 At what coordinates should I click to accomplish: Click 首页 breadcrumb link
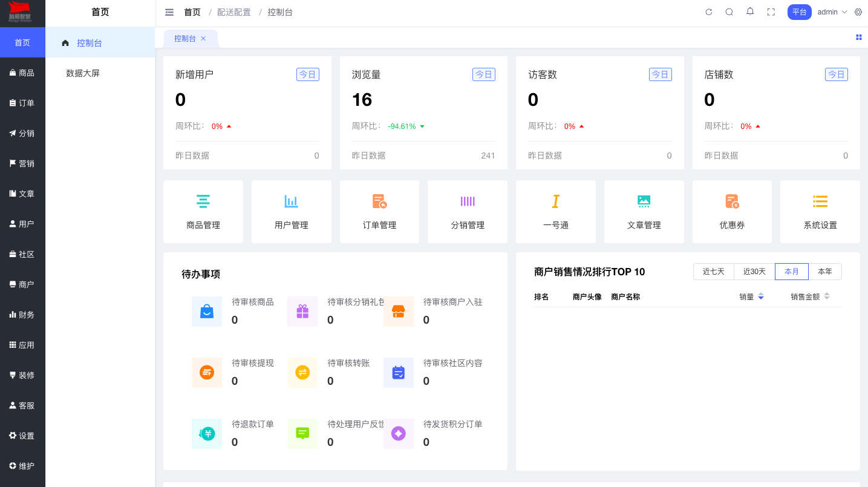(192, 12)
